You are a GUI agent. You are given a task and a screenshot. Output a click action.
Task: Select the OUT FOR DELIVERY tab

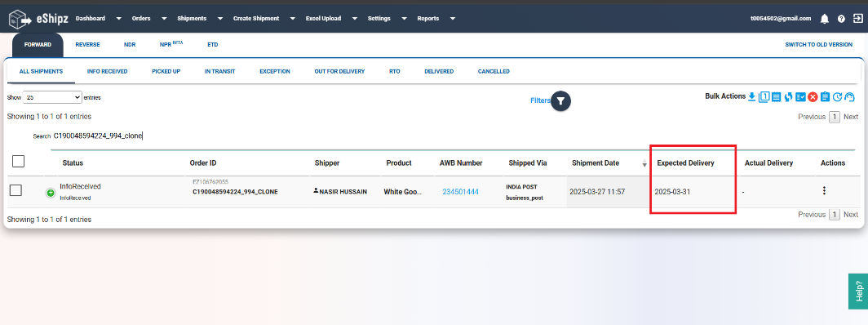[x=339, y=71]
